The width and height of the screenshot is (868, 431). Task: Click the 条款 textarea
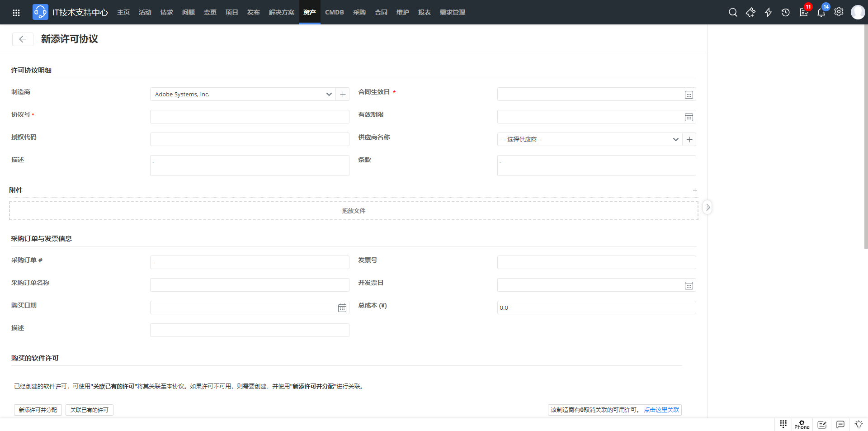pyautogui.click(x=596, y=166)
